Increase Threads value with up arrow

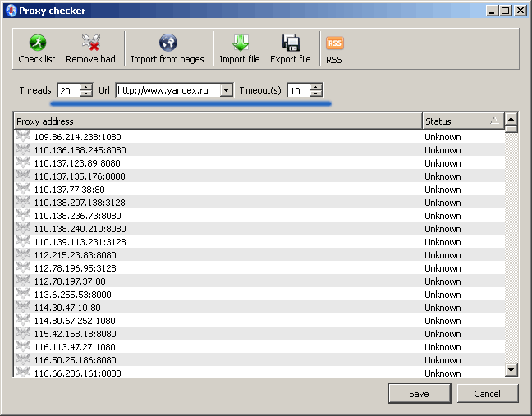pos(86,87)
